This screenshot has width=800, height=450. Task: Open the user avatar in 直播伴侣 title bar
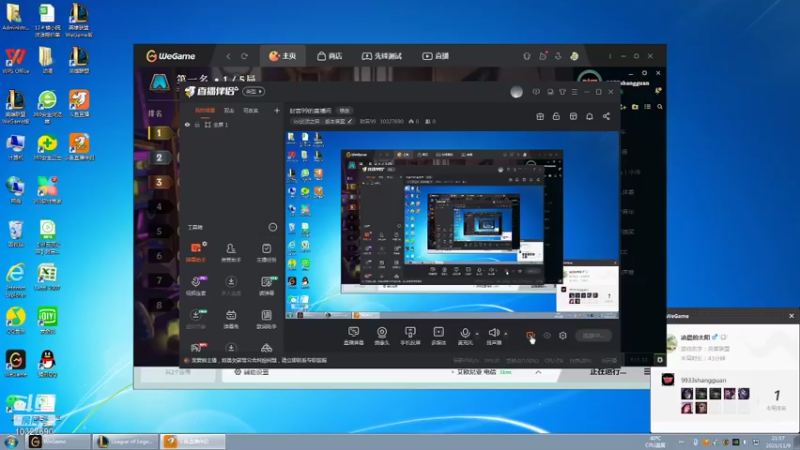(516, 92)
